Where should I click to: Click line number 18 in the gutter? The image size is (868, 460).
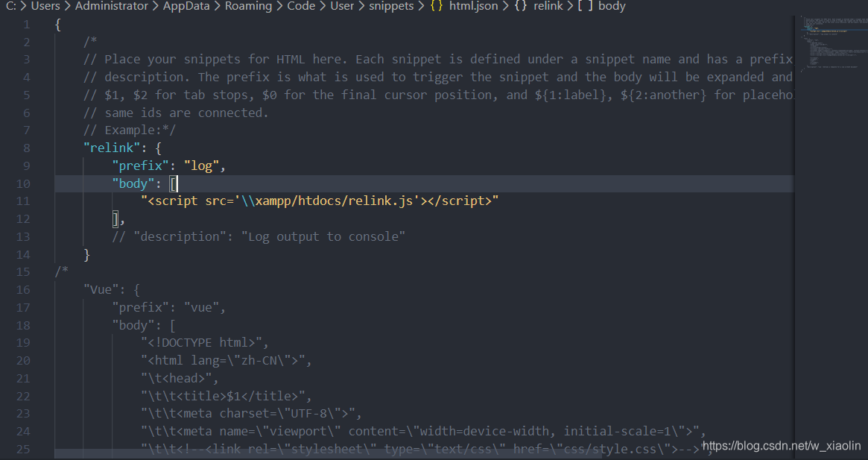click(x=22, y=325)
